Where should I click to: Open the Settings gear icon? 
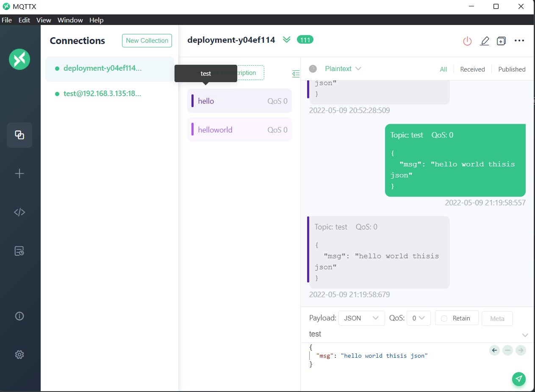click(19, 355)
